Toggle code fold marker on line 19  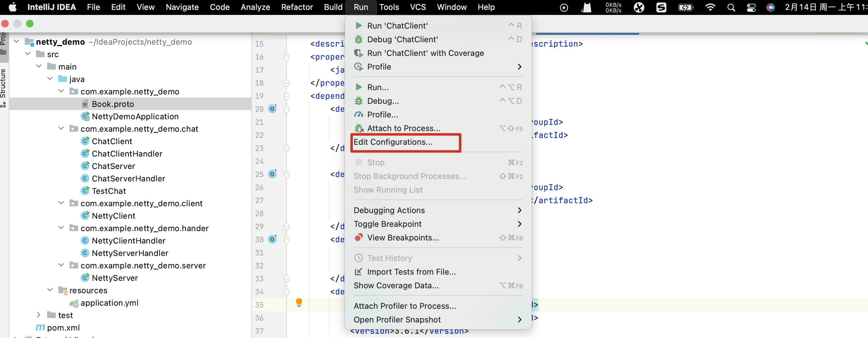tap(286, 96)
